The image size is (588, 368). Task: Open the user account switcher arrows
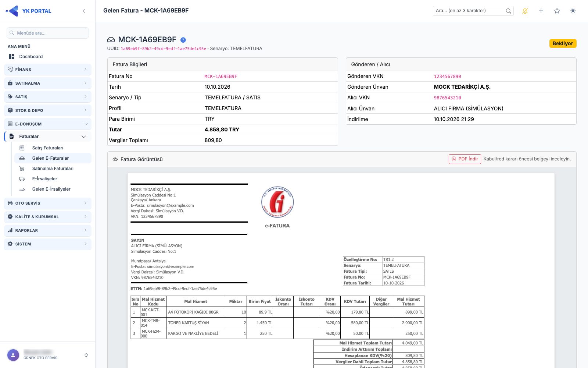tap(86, 355)
